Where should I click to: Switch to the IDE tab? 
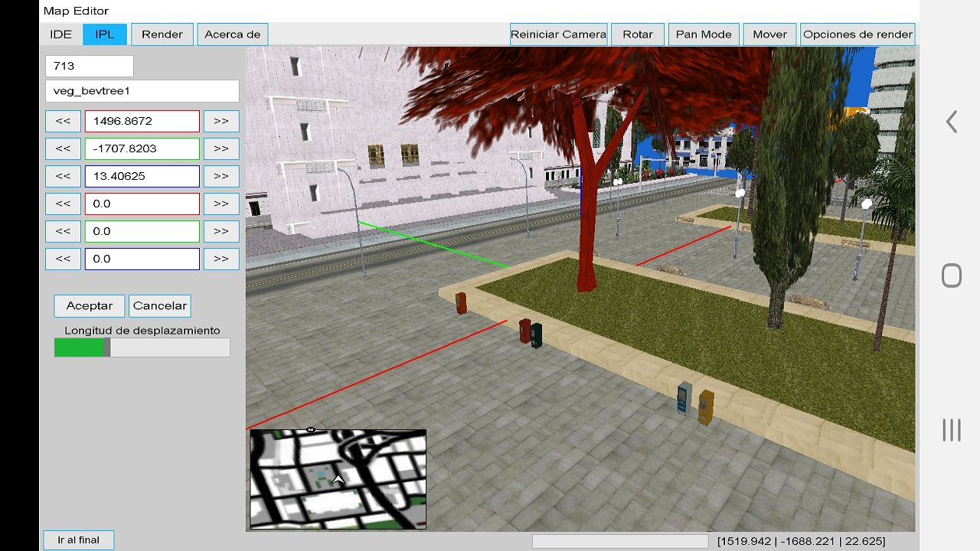(x=61, y=34)
